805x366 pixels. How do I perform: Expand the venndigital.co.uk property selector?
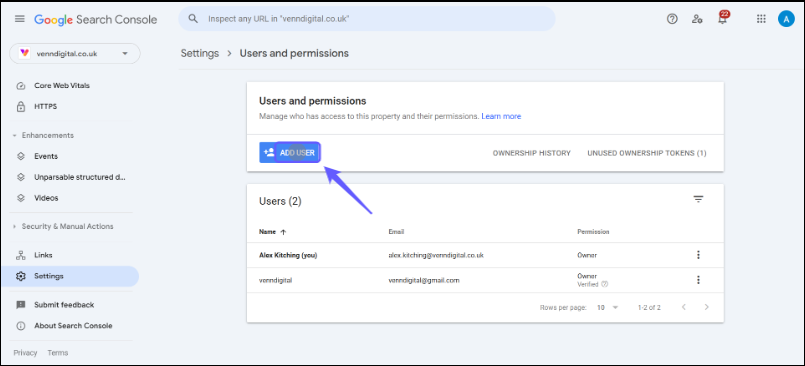tap(74, 53)
